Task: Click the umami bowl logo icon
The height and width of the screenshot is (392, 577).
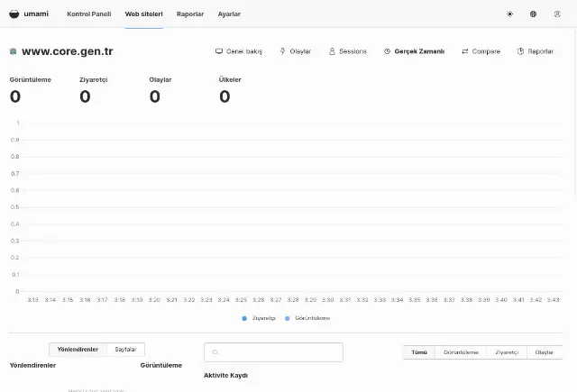Action: (x=14, y=14)
